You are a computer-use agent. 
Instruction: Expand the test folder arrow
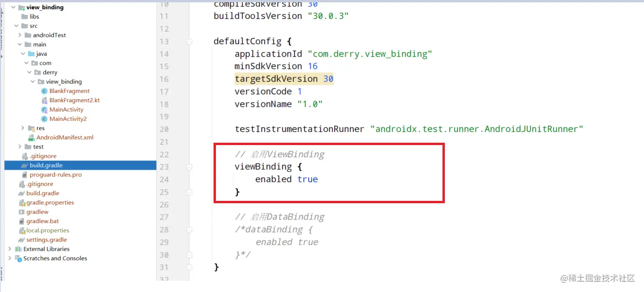coord(20,147)
